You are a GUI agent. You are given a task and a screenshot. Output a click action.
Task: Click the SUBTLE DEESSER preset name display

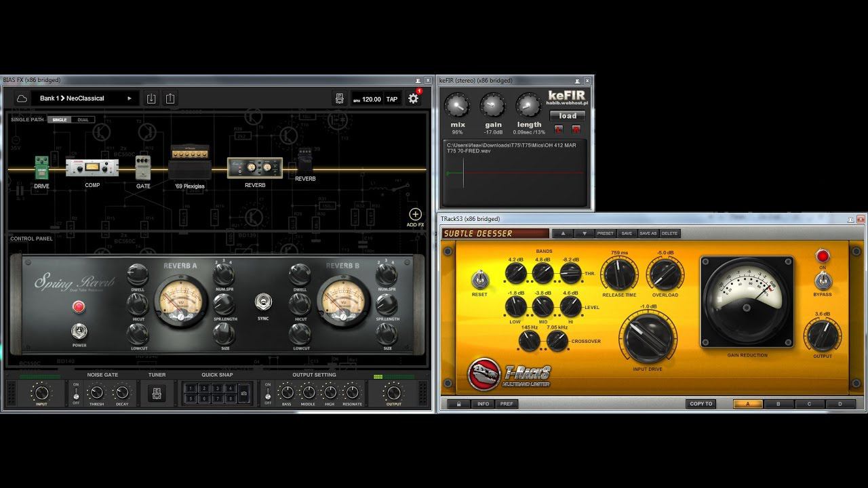(x=496, y=234)
